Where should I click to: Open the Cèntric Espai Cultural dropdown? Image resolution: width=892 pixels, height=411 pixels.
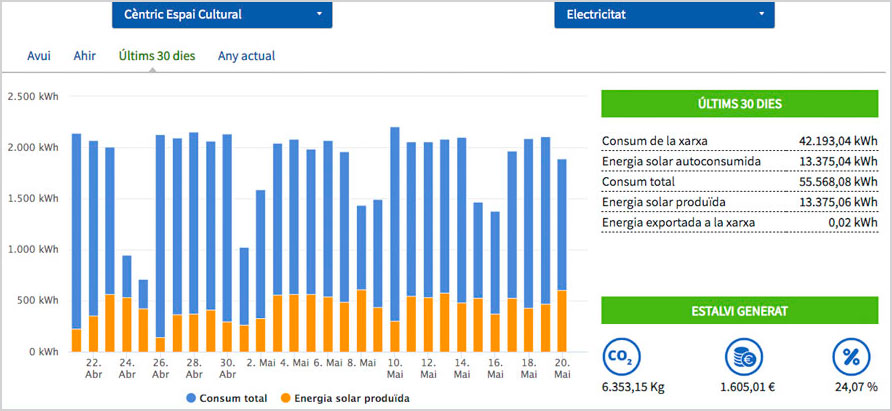point(221,15)
